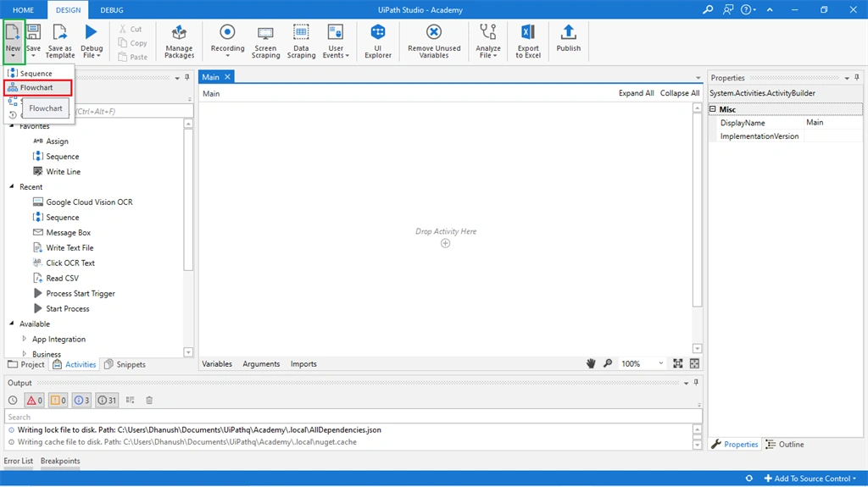Click Collapse All in designer
The width and height of the screenshot is (868, 487).
click(679, 93)
